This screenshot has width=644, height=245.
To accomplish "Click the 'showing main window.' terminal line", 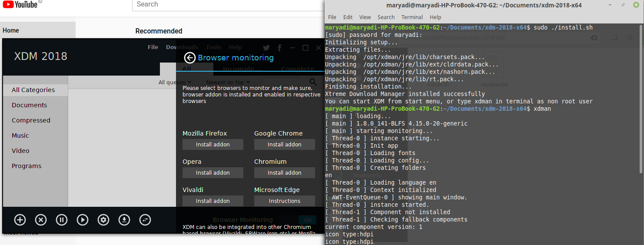I will pyautogui.click(x=396, y=197).
